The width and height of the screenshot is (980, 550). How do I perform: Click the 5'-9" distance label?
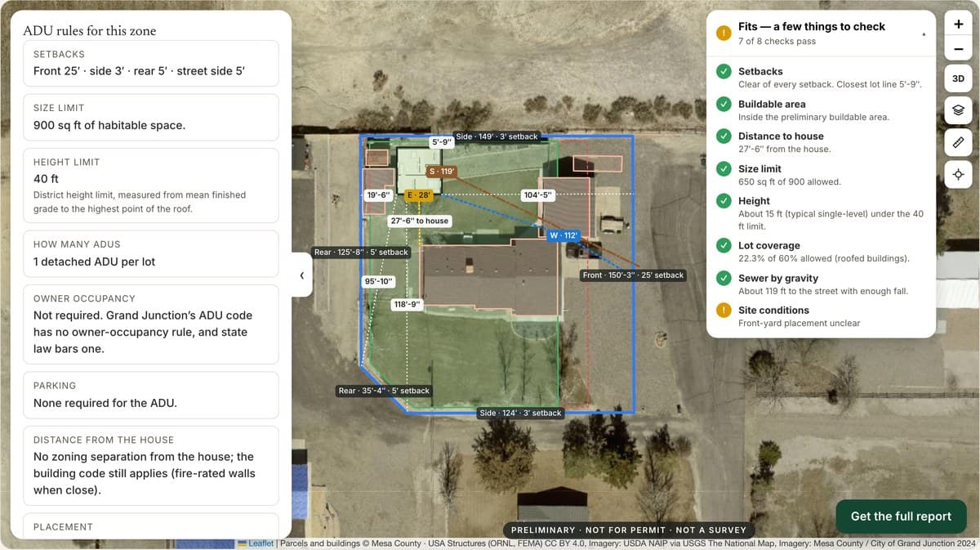(x=442, y=142)
